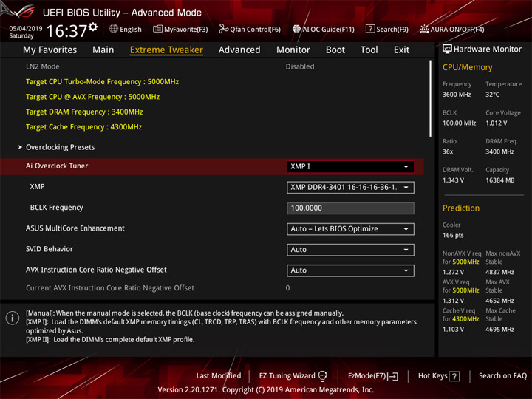Toggle AURA ON/OFF(F4)

pos(452,29)
